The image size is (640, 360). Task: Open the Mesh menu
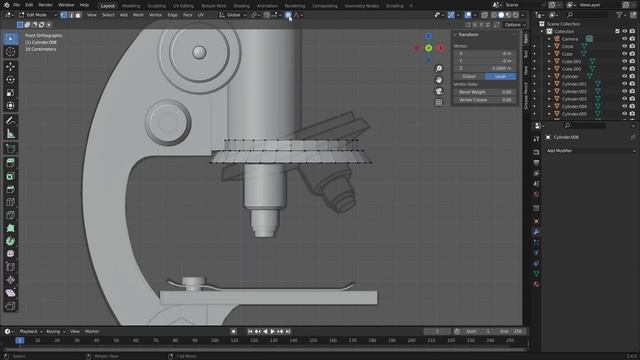point(138,15)
